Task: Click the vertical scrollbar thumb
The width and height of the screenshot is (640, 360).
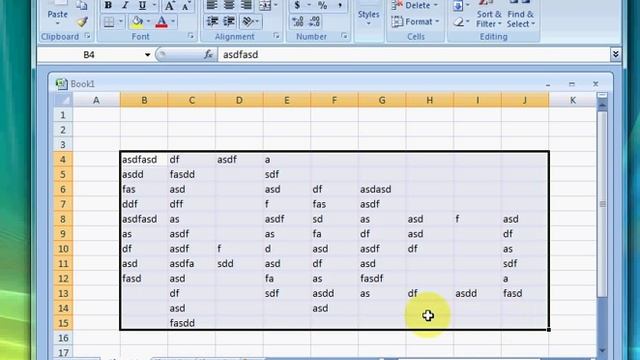Action: pyautogui.click(x=602, y=204)
